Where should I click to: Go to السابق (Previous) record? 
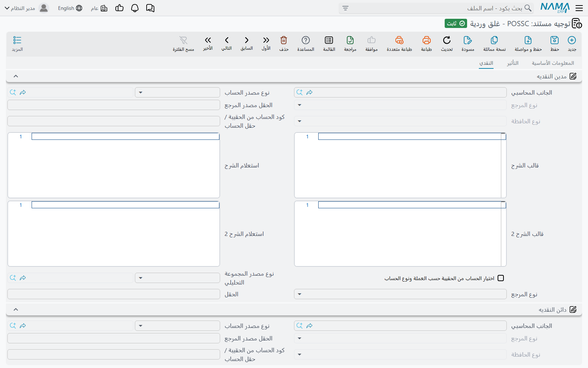point(247,40)
